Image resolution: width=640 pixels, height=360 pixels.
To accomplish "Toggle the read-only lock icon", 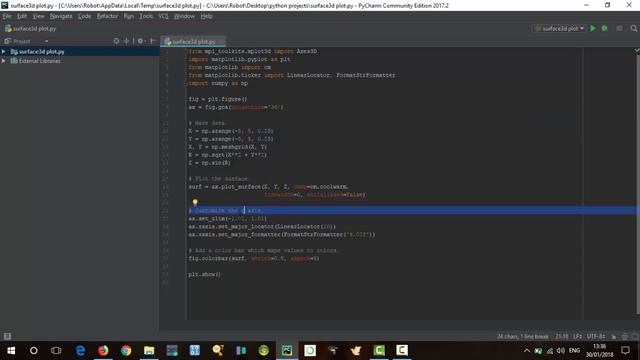I will tap(613, 336).
